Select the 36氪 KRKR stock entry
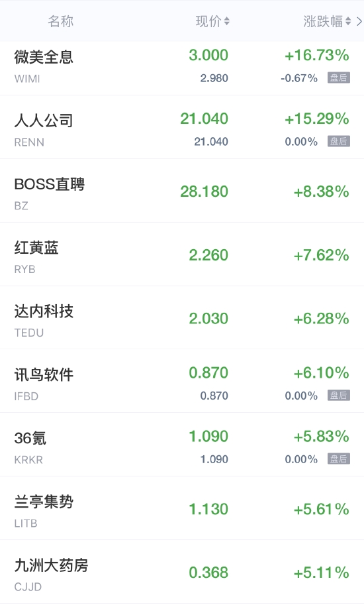Image resolution: width=364 pixels, height=605 pixels. [x=182, y=445]
